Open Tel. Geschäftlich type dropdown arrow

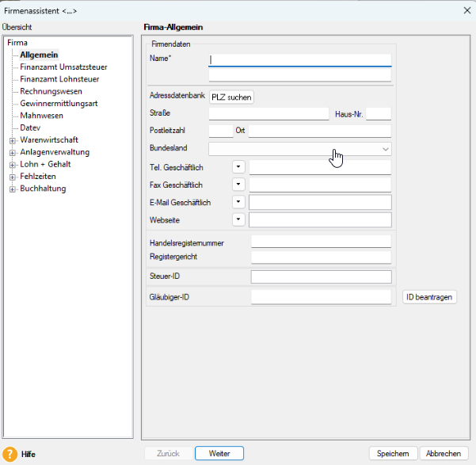point(238,166)
